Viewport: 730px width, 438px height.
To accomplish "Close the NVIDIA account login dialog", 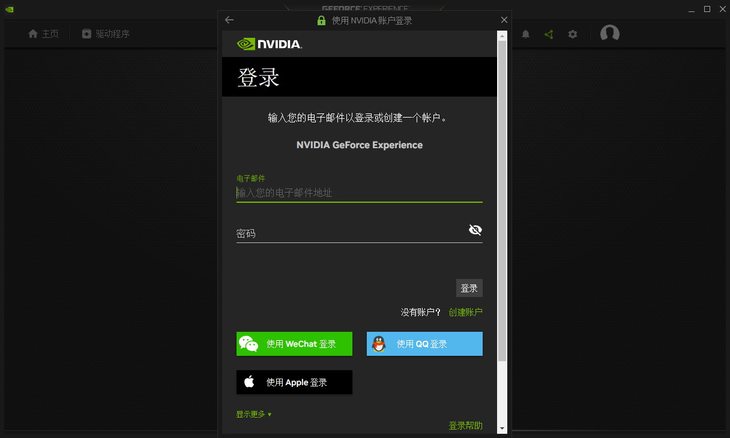I will [x=504, y=20].
